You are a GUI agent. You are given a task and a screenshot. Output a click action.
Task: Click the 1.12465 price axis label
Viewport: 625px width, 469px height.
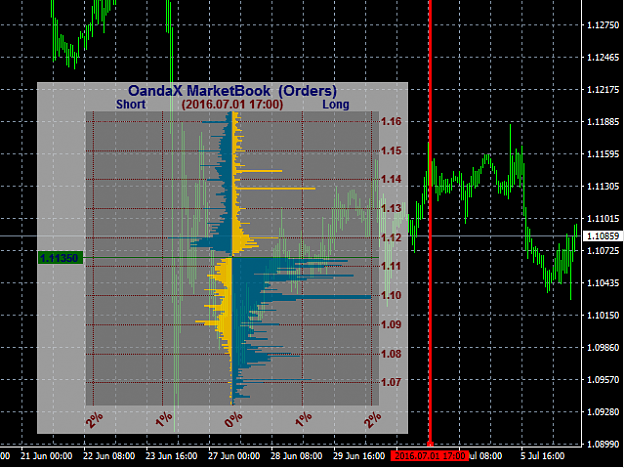603,57
